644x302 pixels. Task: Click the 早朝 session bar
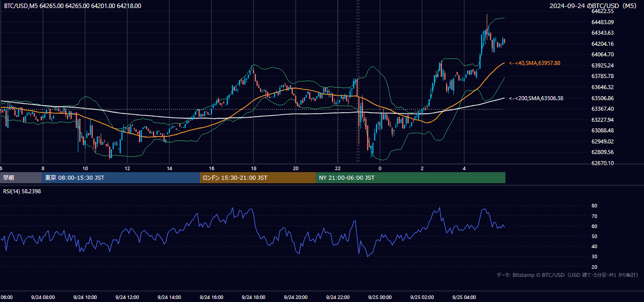[21, 178]
